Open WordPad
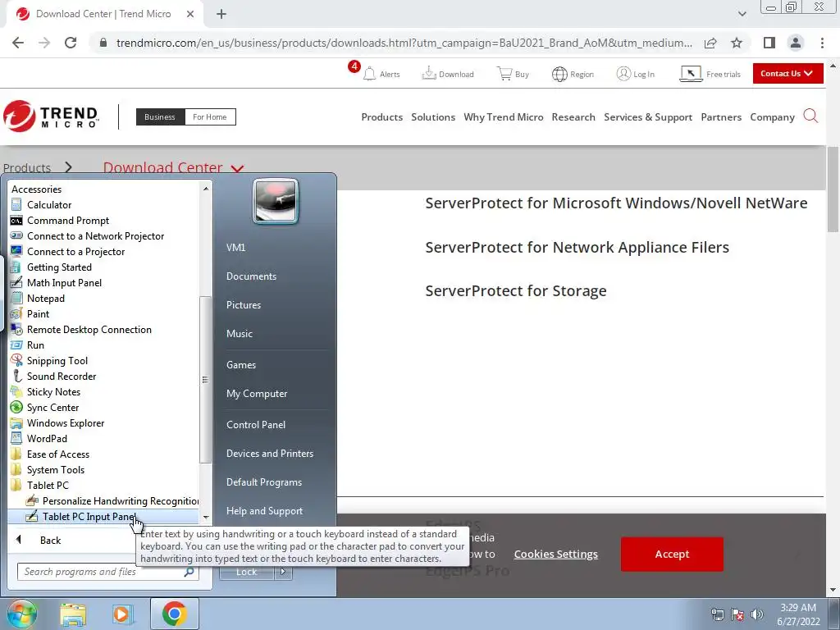The image size is (840, 630). pos(47,438)
